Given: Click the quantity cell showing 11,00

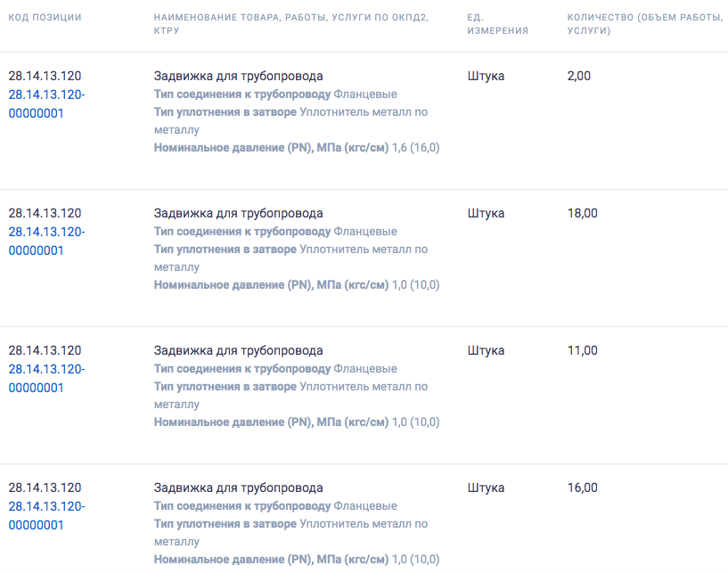Looking at the screenshot, I should coord(582,350).
